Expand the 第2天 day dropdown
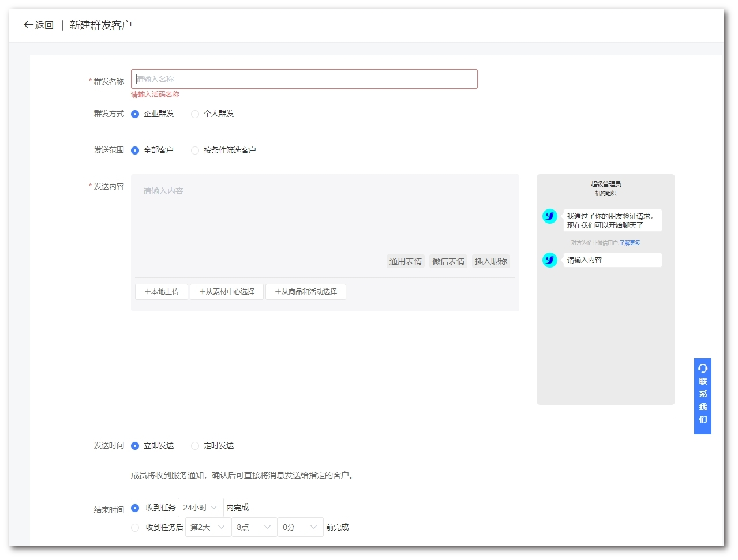This screenshot has width=738, height=560. (x=208, y=528)
